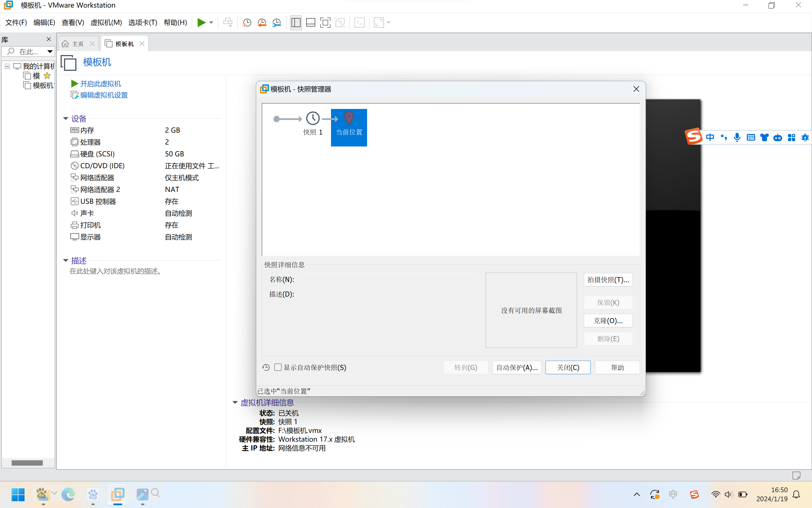
Task: Click the 拍摄快照(T)... button
Action: click(608, 279)
